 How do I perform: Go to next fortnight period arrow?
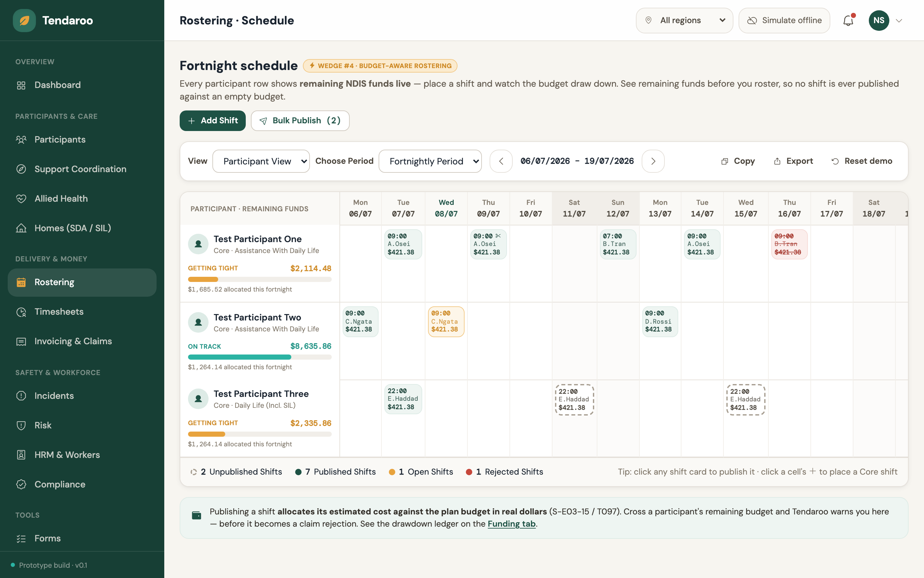pyautogui.click(x=653, y=161)
